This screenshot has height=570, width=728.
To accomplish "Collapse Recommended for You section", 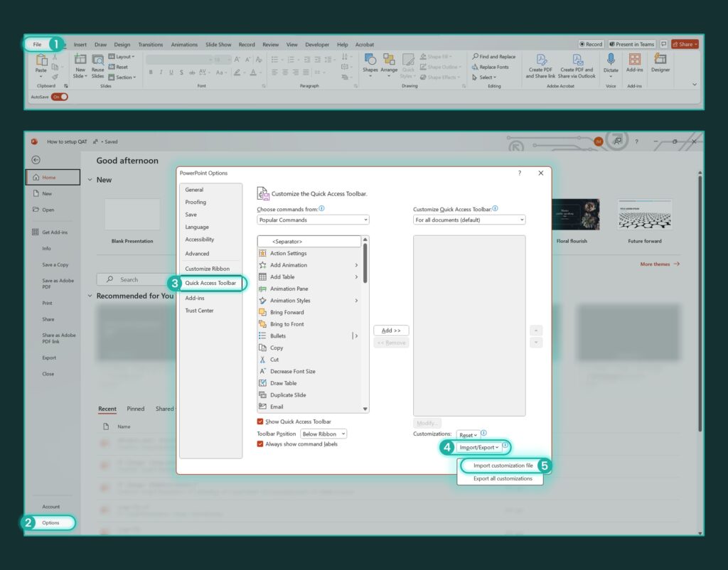I will [90, 296].
